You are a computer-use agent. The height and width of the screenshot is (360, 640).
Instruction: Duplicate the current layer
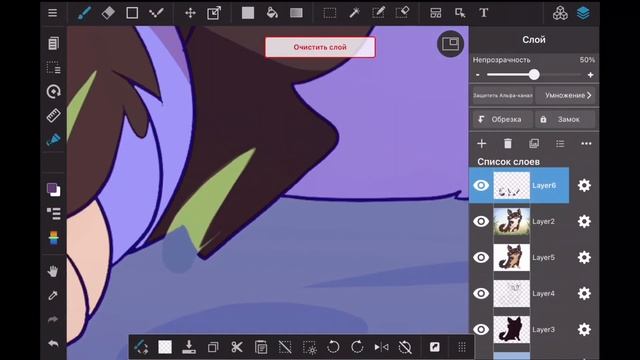click(x=534, y=143)
